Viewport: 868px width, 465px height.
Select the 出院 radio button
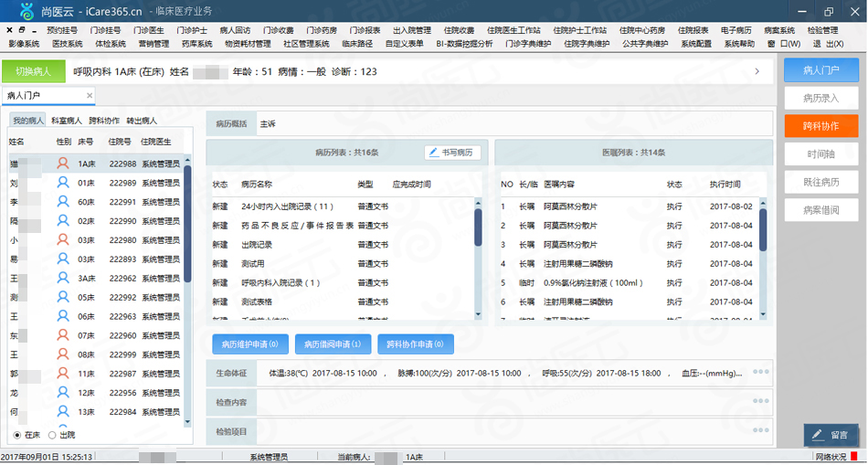(53, 435)
